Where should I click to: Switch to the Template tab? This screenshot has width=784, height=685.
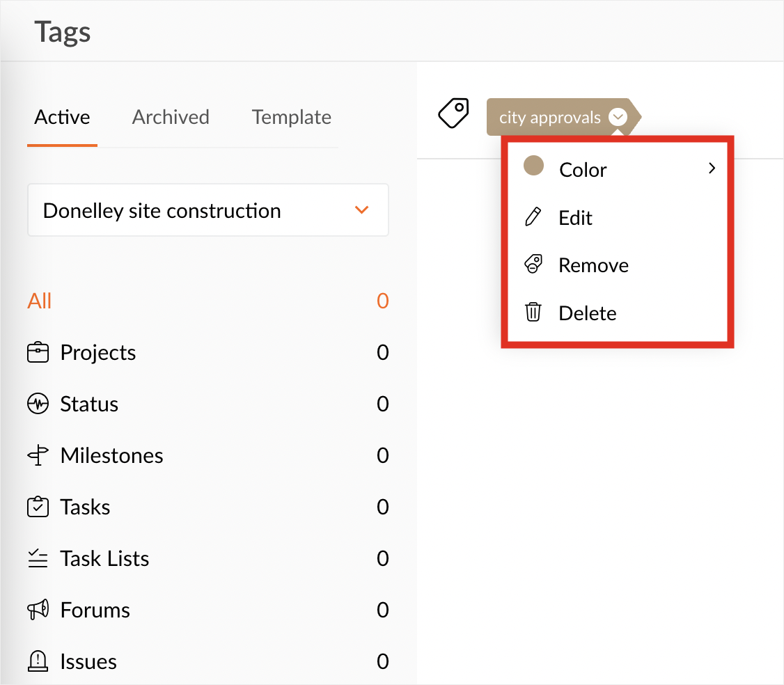(291, 117)
